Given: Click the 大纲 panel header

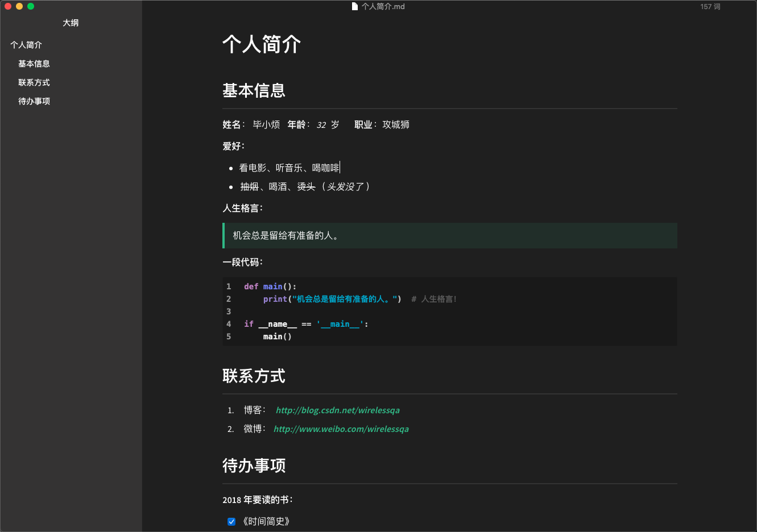Looking at the screenshot, I should (x=71, y=23).
